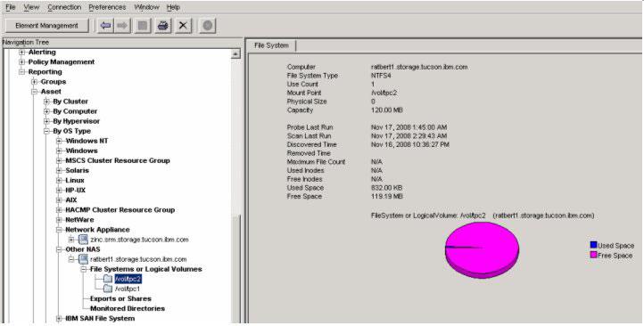Expand the Alerting node
This screenshot has height=326, width=644.
(21, 52)
